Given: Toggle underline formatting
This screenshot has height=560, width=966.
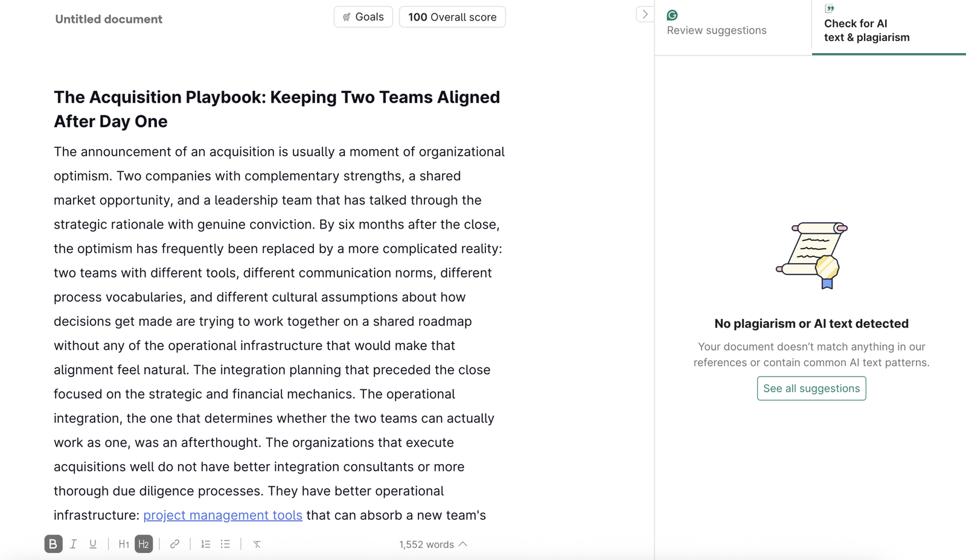Looking at the screenshot, I should 93,544.
